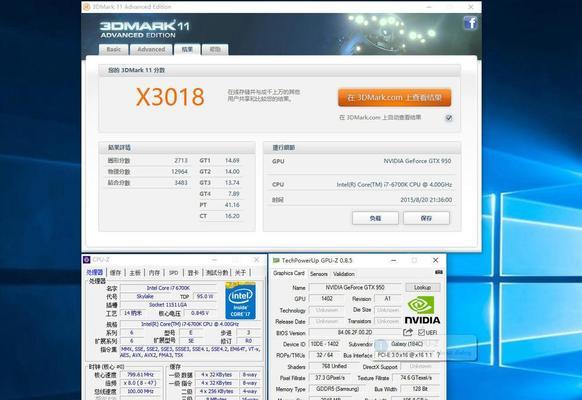The height and width of the screenshot is (400, 582).
Task: Click the GPU-Z screenshot camera icon
Action: pyautogui.click(x=439, y=272)
